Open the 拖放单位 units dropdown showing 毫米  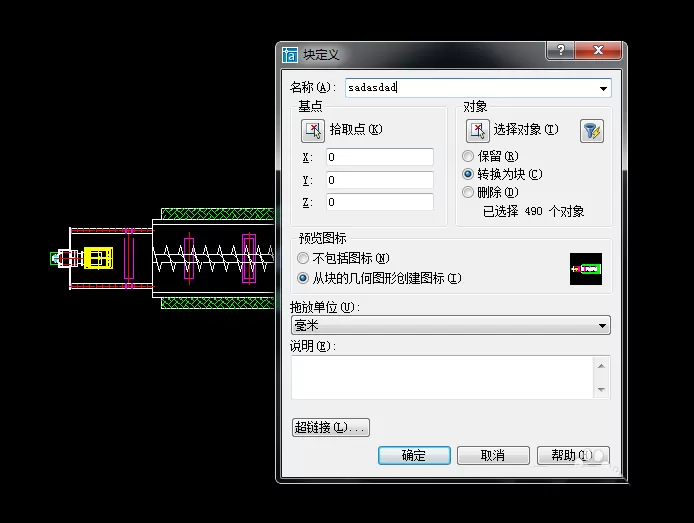[x=451, y=326]
